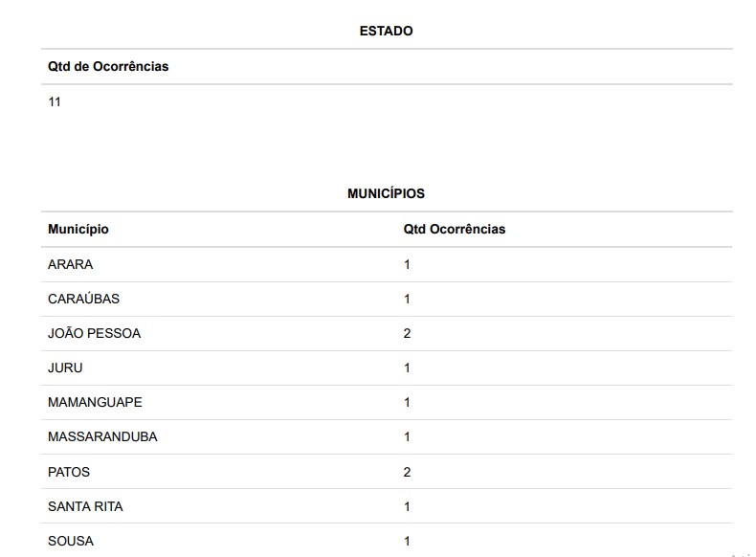Click the occurrence count for JOÃO PESSOA

(407, 333)
